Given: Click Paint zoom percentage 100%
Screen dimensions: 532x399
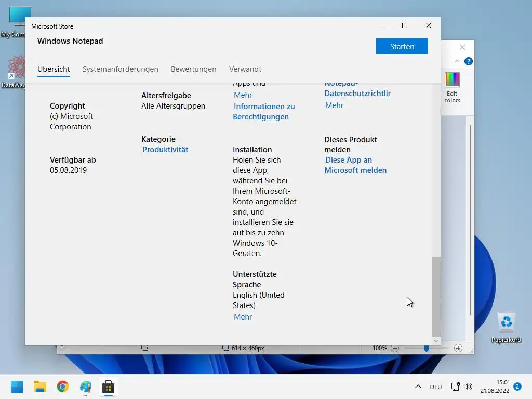Looking at the screenshot, I should (380, 348).
